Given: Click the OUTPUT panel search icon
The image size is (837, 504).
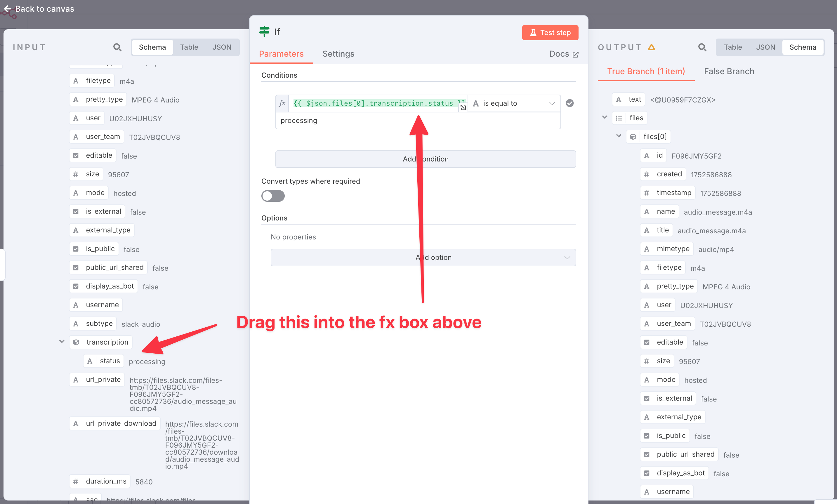Looking at the screenshot, I should [x=702, y=47].
